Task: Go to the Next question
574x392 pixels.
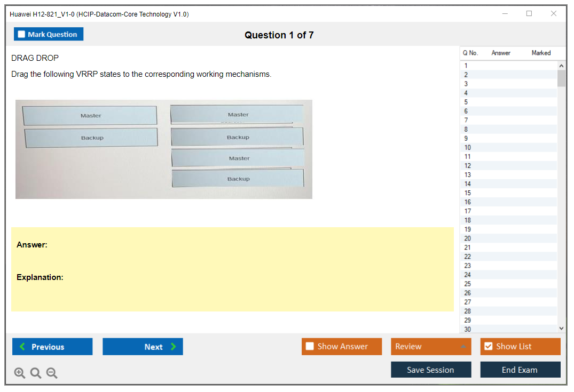Action: point(143,347)
